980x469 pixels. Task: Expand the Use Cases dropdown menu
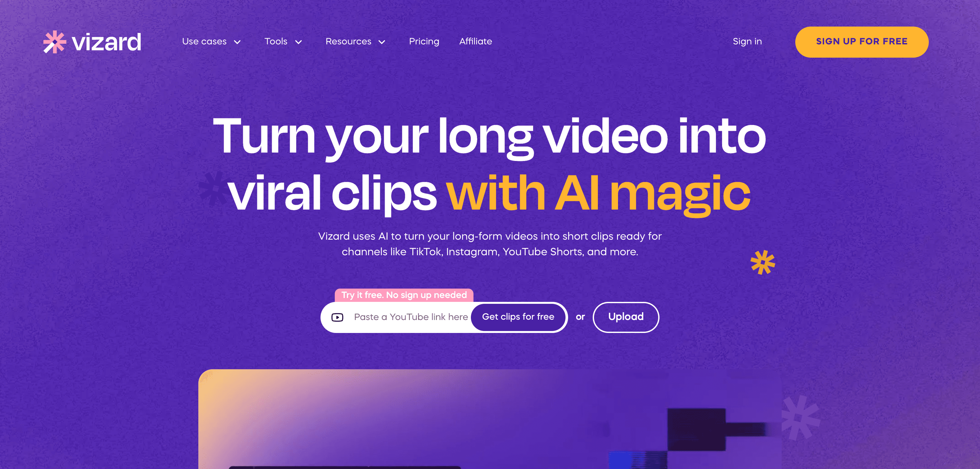[x=211, y=41]
